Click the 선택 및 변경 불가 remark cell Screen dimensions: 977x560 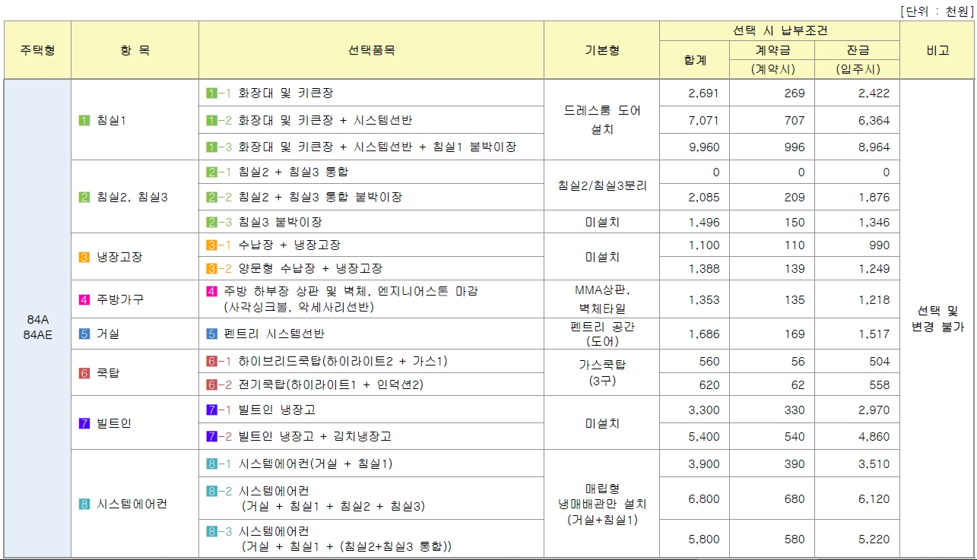[x=937, y=319]
